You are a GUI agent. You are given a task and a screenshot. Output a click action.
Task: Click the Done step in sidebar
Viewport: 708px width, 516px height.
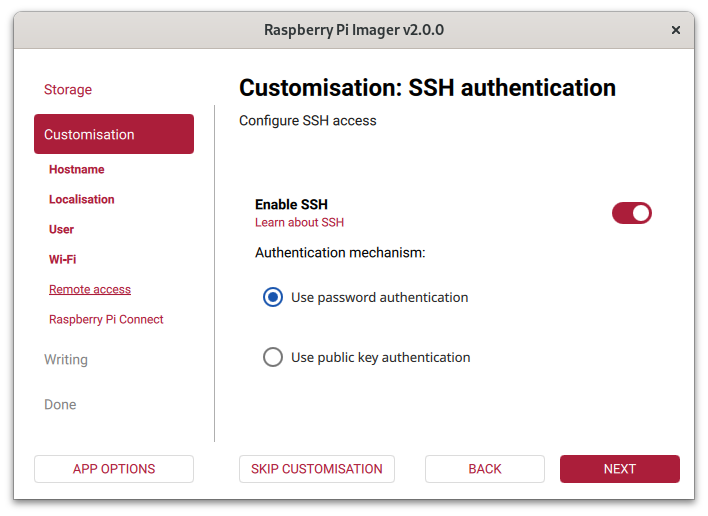pyautogui.click(x=60, y=405)
